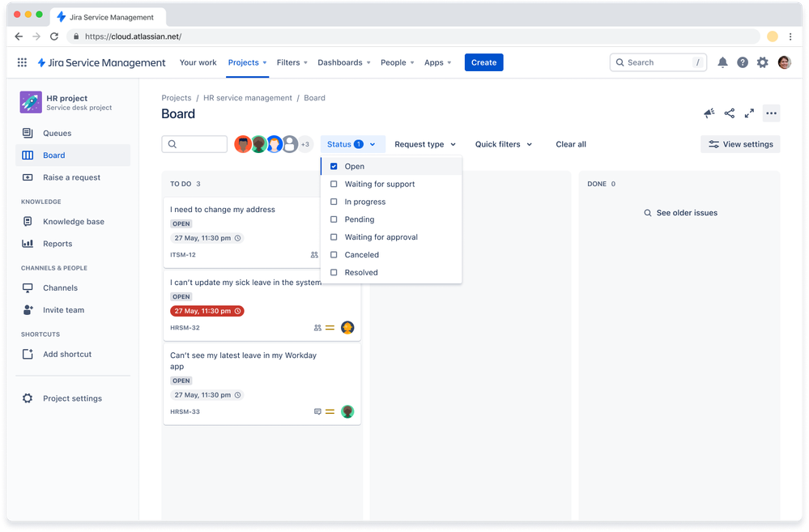The image size is (809, 532).
Task: Open the "I need to change my address" card
Action: 242,232
